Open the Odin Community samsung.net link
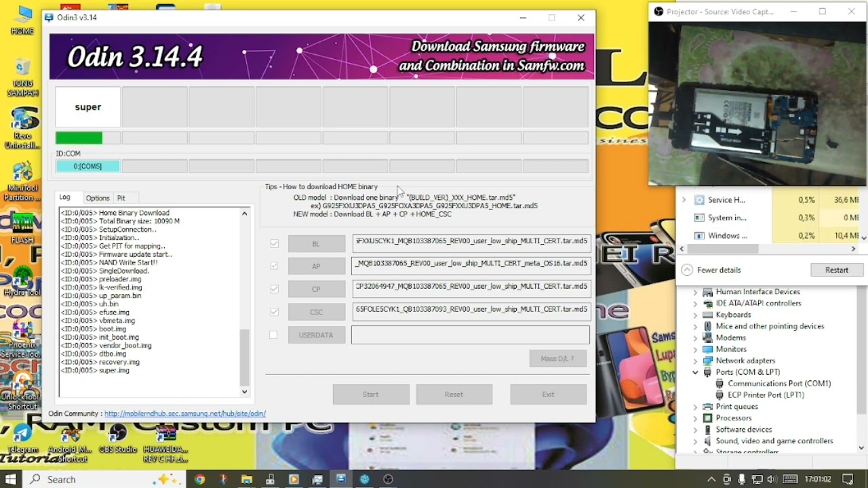The width and height of the screenshot is (868, 488). [x=185, y=413]
